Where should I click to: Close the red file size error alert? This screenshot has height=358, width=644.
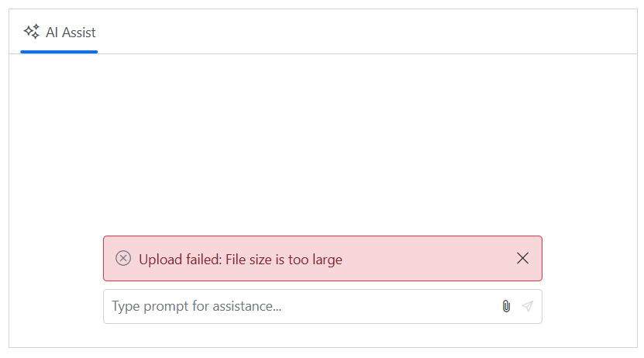(x=522, y=258)
